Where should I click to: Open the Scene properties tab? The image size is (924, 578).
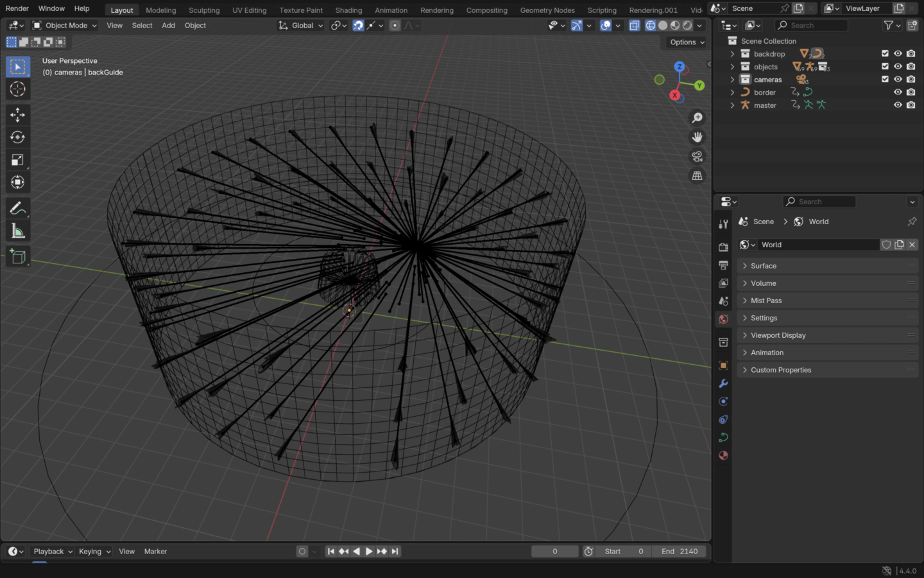pos(723,301)
